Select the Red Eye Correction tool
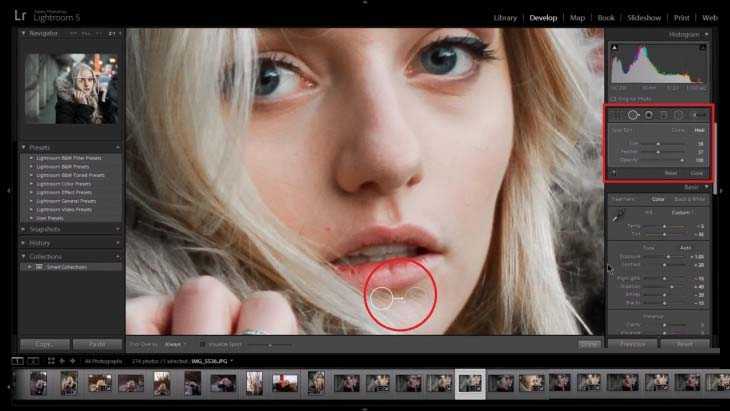This screenshot has width=730, height=411. [648, 115]
